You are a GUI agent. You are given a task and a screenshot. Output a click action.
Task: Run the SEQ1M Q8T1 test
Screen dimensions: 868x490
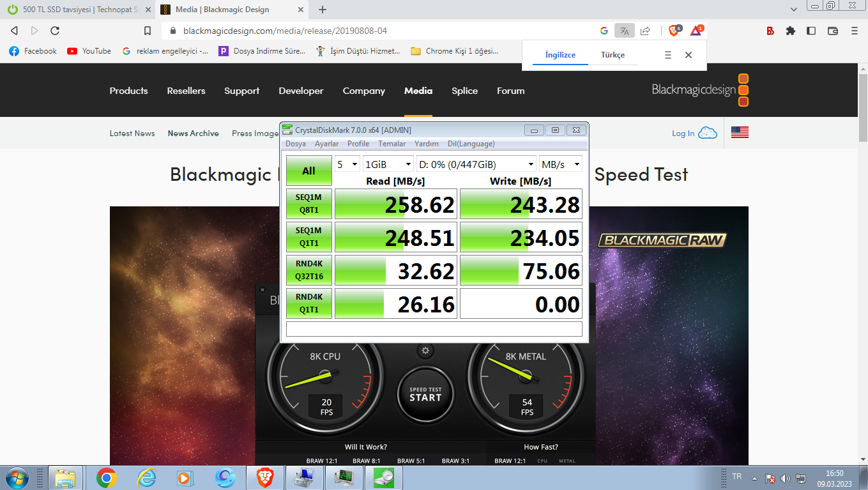[309, 204]
